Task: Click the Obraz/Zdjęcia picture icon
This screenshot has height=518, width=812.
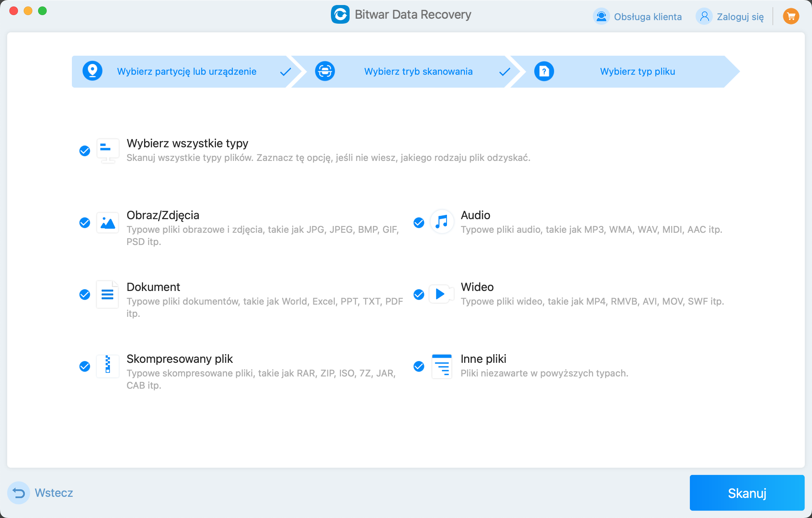Action: click(107, 223)
